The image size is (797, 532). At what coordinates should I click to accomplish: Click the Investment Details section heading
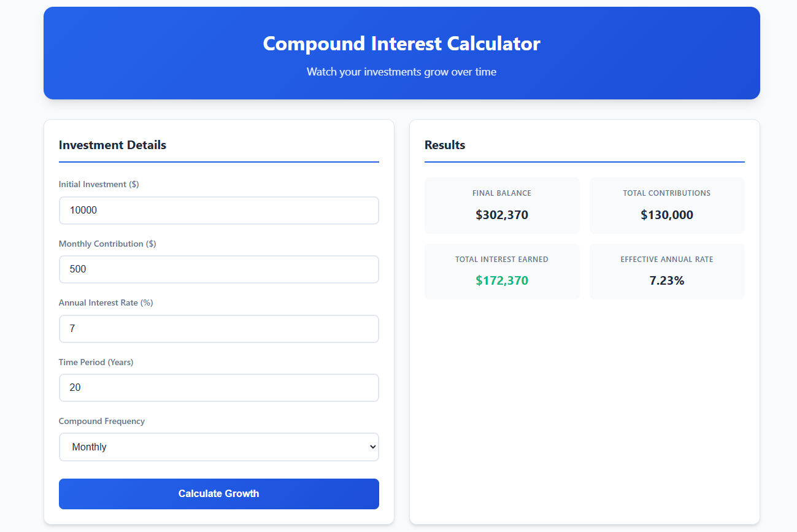(112, 145)
